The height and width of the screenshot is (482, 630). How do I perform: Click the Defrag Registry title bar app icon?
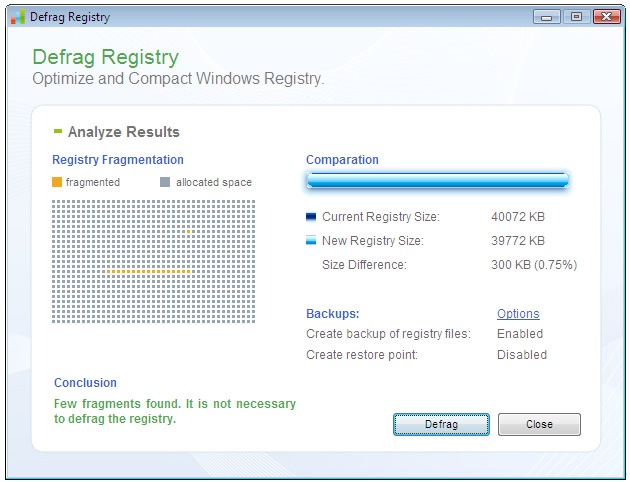point(18,17)
